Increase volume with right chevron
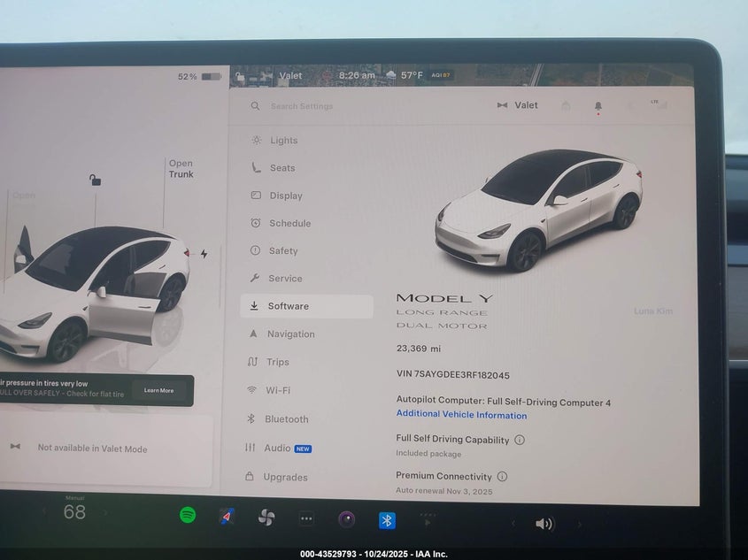The image size is (748, 560). pyautogui.click(x=580, y=525)
